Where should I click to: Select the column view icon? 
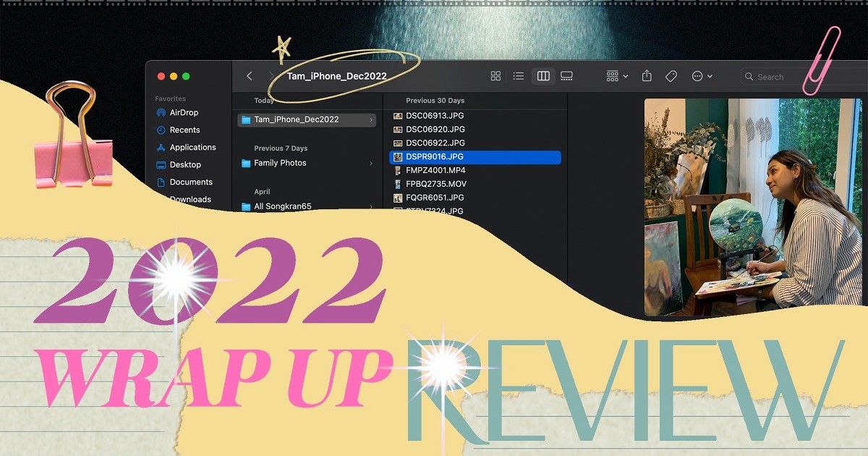[x=543, y=76]
